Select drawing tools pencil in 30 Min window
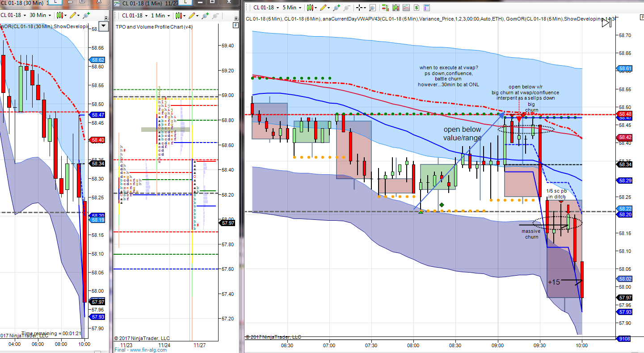 point(73,15)
